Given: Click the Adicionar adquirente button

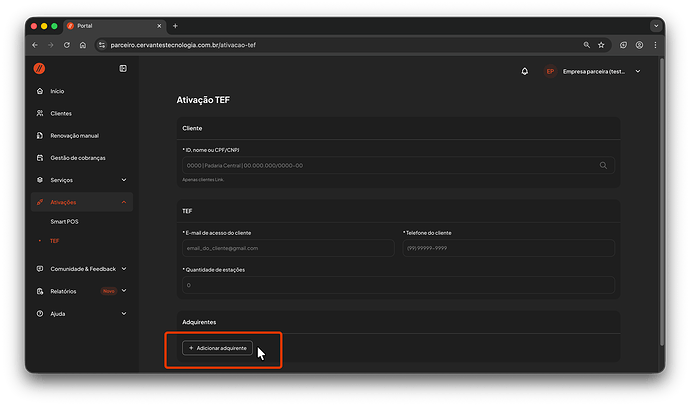Looking at the screenshot, I should (217, 348).
